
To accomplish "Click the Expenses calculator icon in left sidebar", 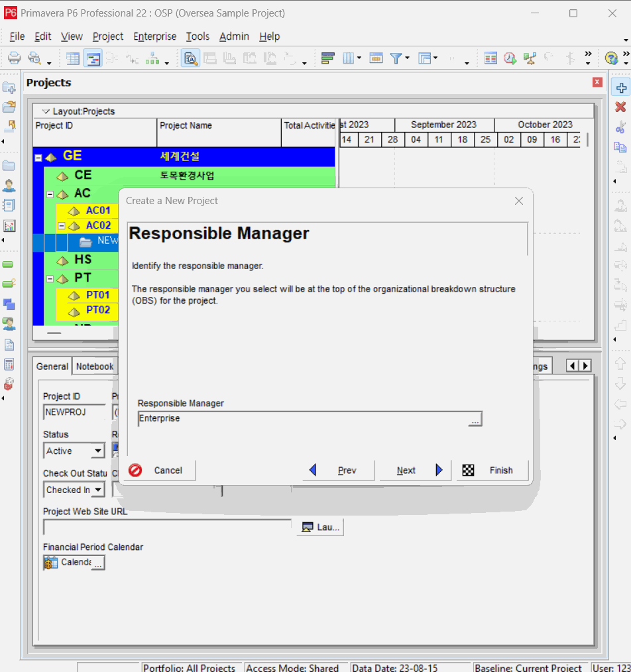I will tap(9, 364).
